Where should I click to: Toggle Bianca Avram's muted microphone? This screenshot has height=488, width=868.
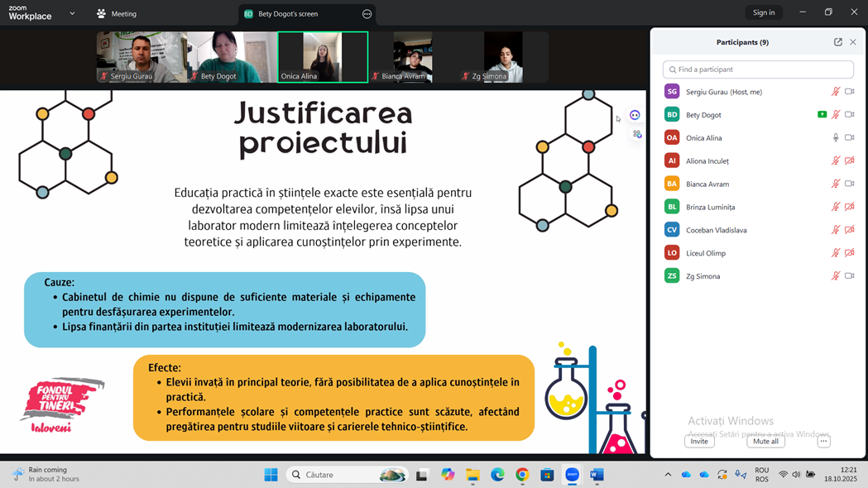click(x=836, y=184)
